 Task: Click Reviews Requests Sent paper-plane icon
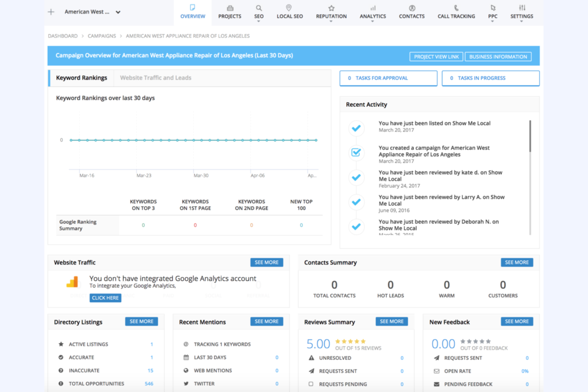point(311,371)
